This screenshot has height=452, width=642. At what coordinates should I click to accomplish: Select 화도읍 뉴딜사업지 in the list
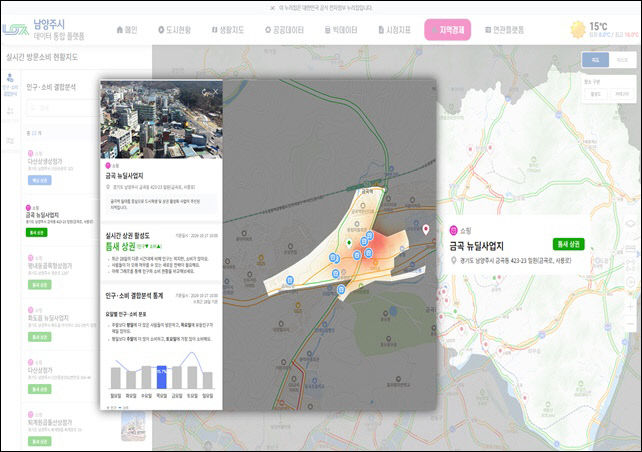click(x=48, y=318)
